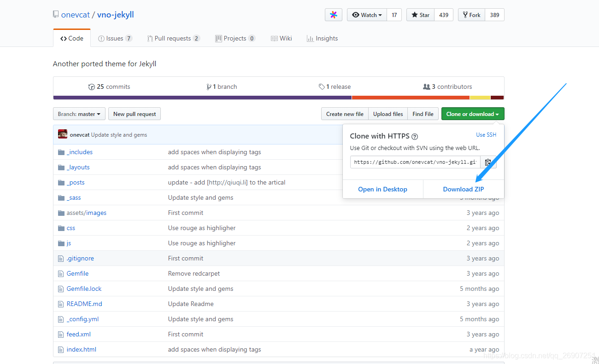
Task: Click the Upload files button
Action: 388,114
